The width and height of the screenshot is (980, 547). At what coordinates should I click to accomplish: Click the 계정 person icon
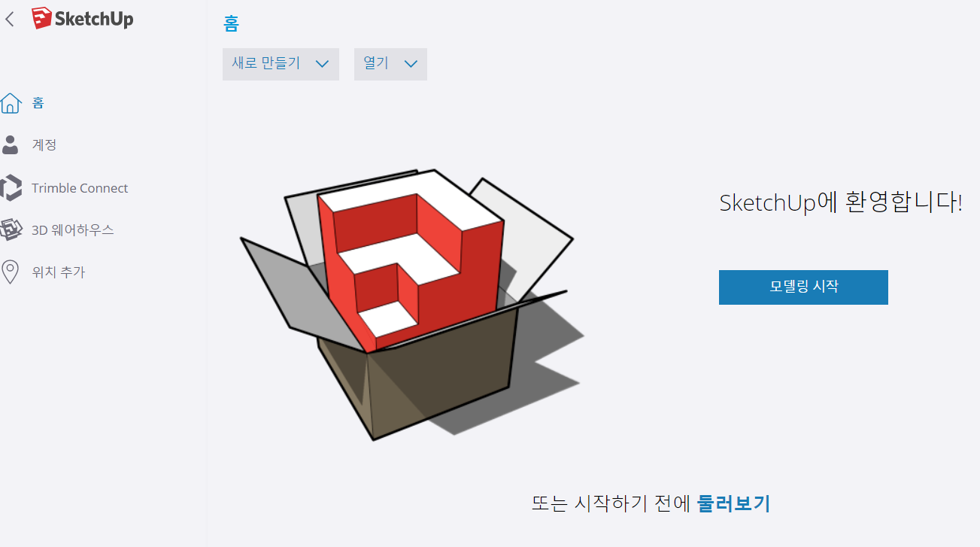[x=11, y=144]
